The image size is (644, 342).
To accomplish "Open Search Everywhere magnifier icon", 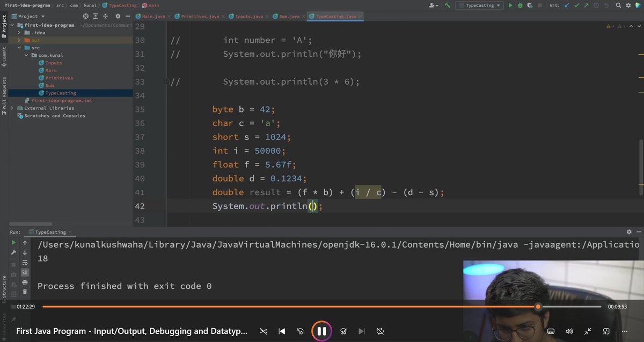I will 618,5.
